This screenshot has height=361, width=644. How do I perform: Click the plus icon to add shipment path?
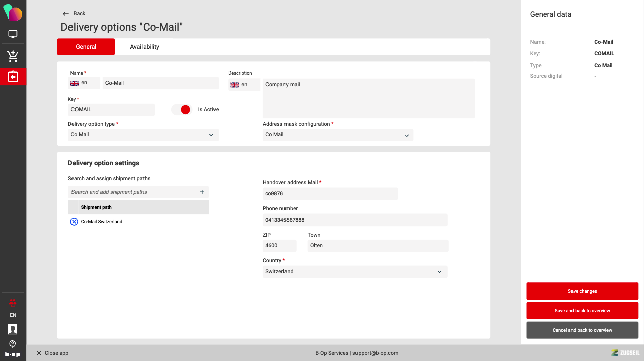coord(202,192)
